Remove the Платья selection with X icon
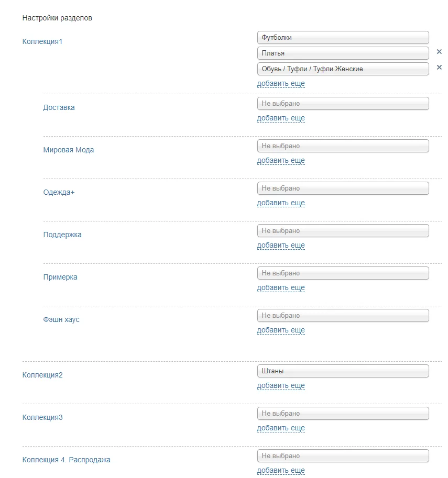This screenshot has width=448, height=478. (439, 52)
